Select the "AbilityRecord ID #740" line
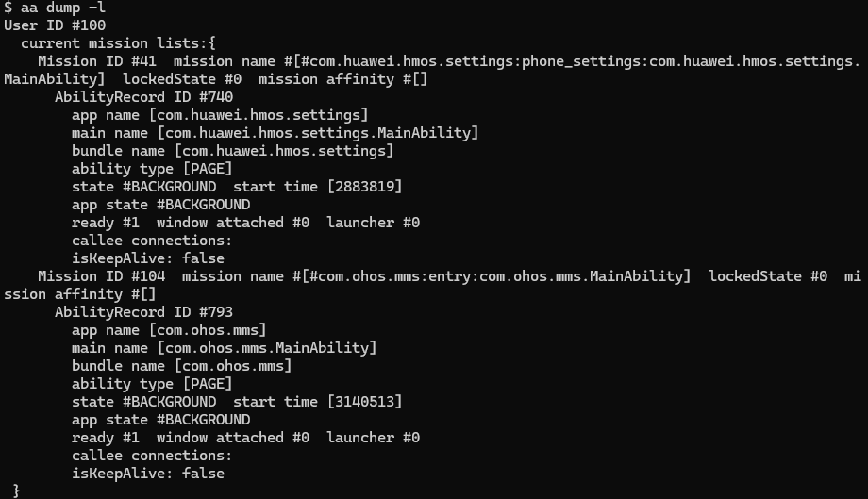This screenshot has width=868, height=499. pyautogui.click(x=143, y=97)
